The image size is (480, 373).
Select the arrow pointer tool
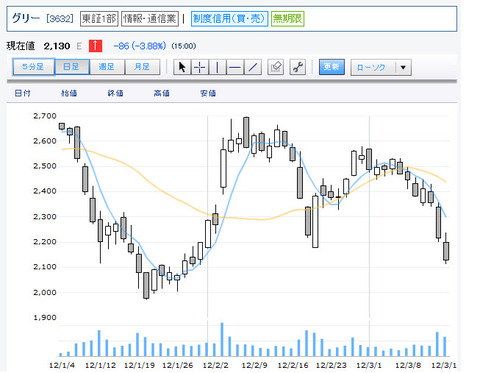point(182,67)
